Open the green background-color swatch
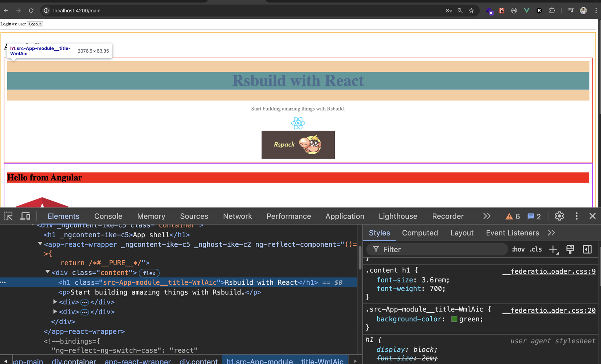 click(454, 319)
